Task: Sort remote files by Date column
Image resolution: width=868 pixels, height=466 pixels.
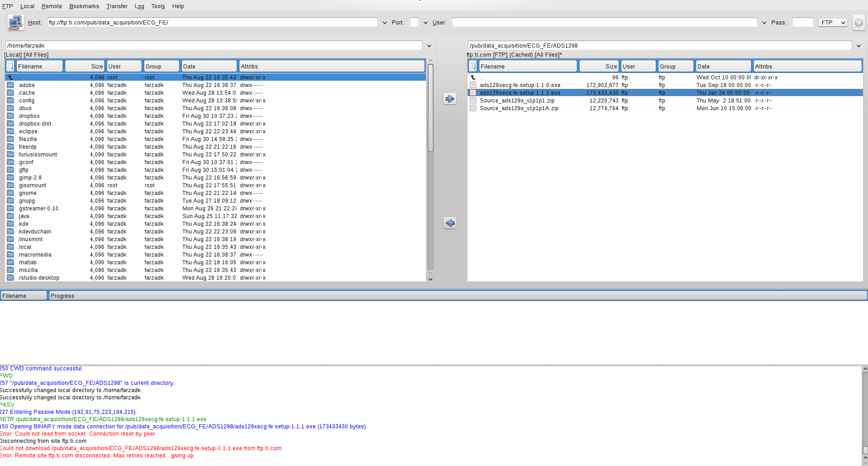Action: pyautogui.click(x=723, y=66)
